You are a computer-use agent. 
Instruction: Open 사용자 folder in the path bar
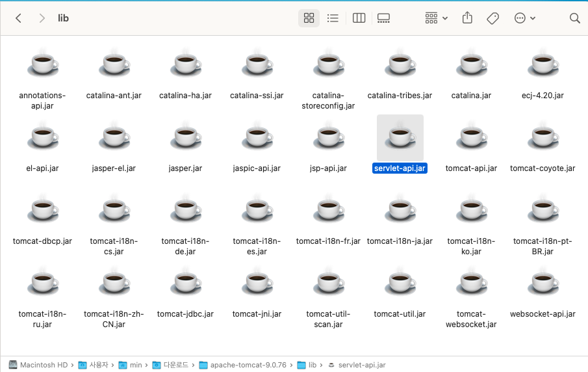tap(94, 365)
